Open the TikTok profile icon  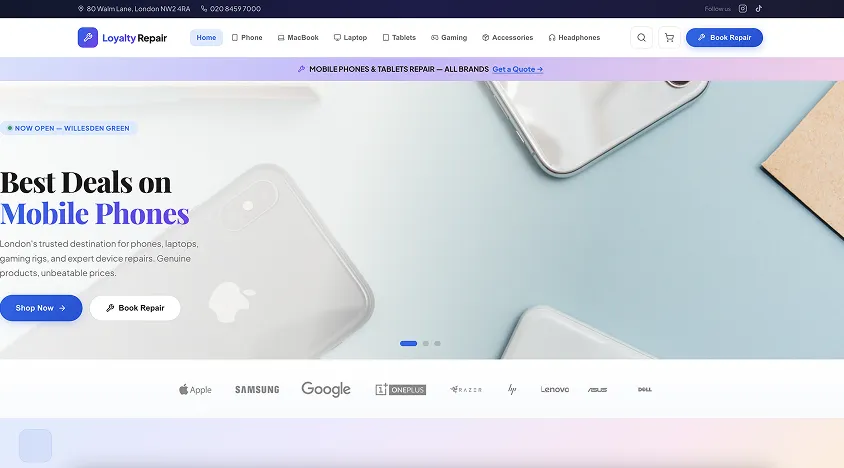(x=758, y=9)
